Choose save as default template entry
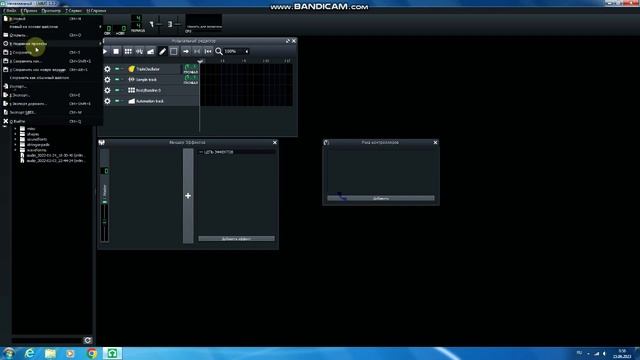The image size is (640, 360). (52, 78)
